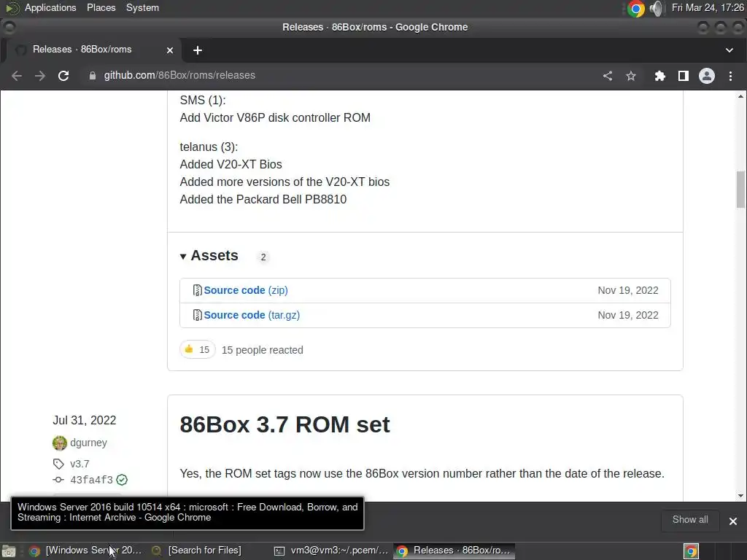This screenshot has height=560, width=747.
Task: Click the zip file icon beside Source code (zip)
Action: tap(197, 290)
